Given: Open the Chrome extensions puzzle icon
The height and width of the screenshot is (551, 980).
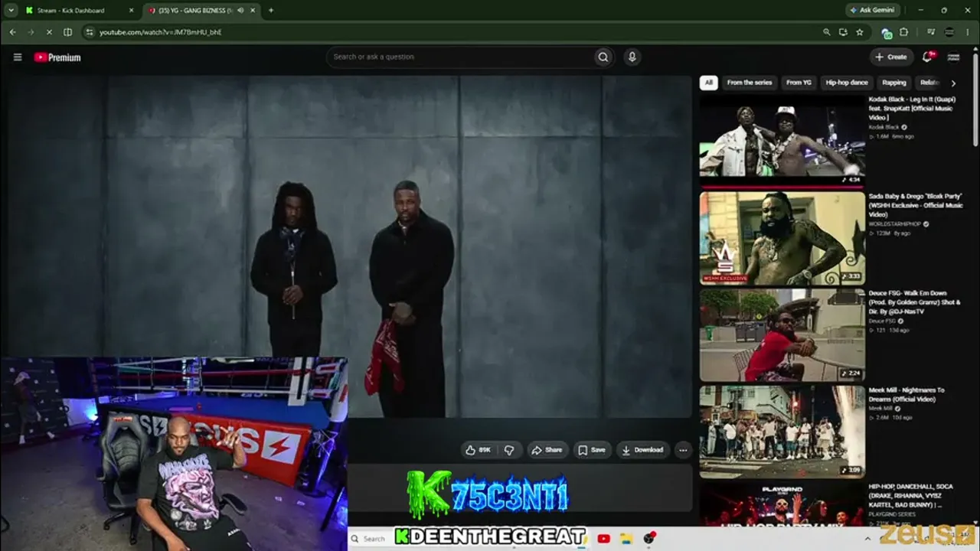Looking at the screenshot, I should tap(904, 32).
